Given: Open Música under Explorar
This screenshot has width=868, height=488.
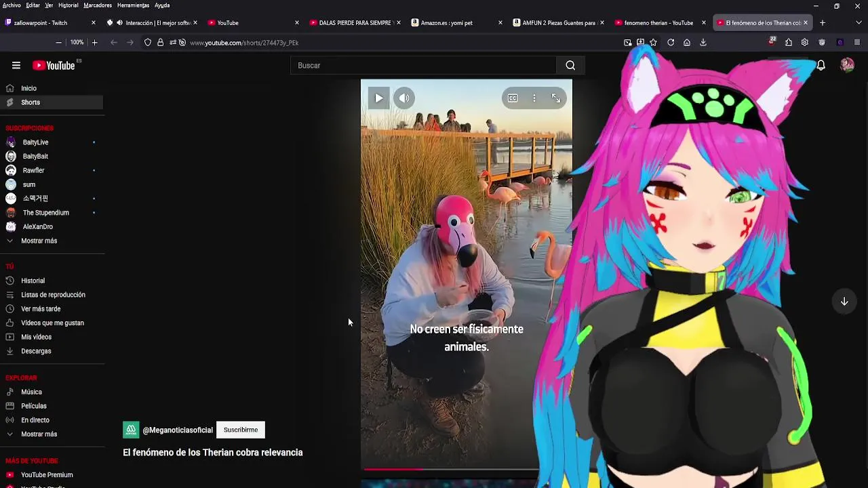Looking at the screenshot, I should (31, 392).
